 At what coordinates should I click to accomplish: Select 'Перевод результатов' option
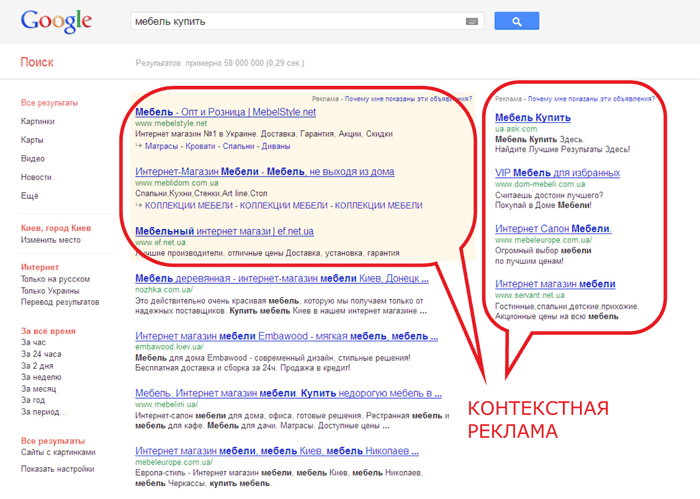pyautogui.click(x=60, y=302)
